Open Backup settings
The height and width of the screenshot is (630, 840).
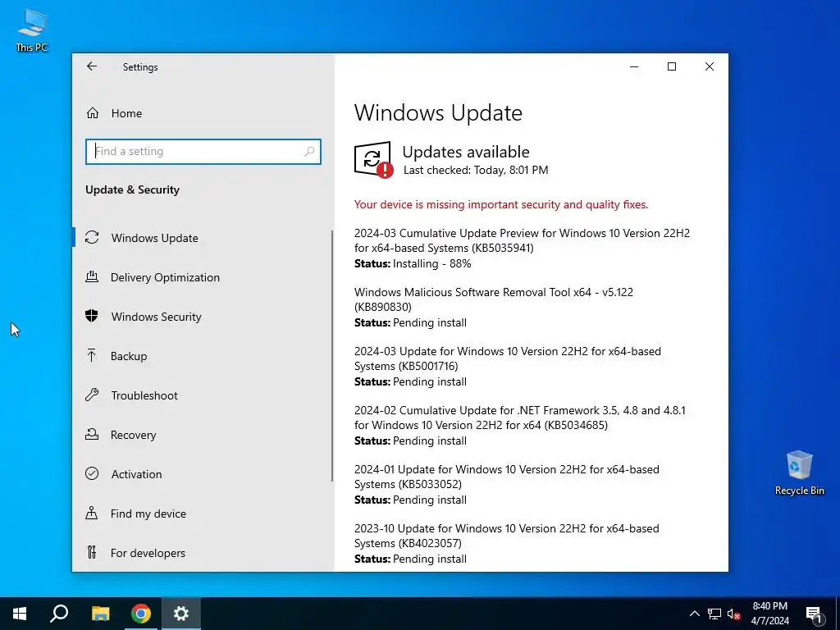pos(203,356)
